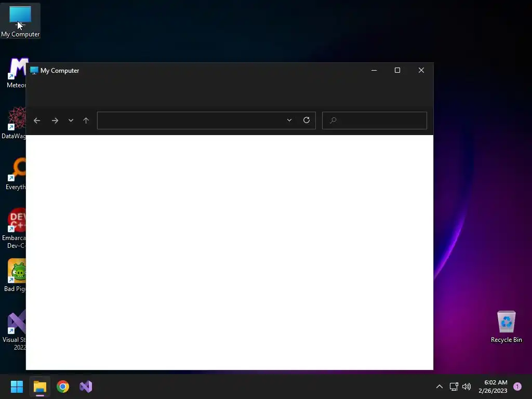Go back in the My Computer window
This screenshot has height=399, width=532.
(37, 121)
